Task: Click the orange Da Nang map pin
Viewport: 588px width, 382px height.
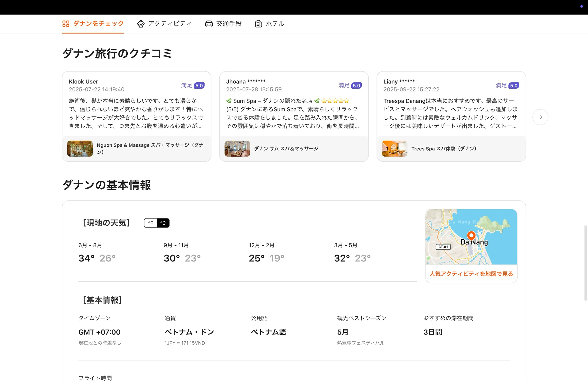Action: click(471, 236)
